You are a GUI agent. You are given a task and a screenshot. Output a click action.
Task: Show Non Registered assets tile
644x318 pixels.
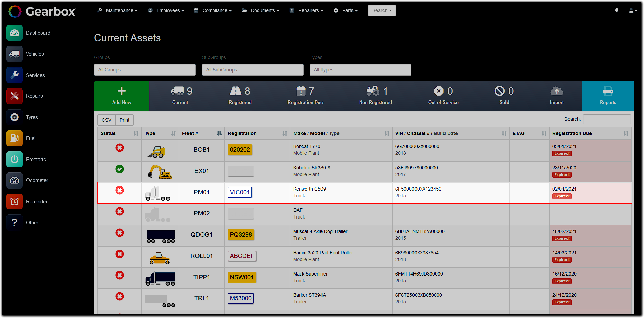pyautogui.click(x=375, y=96)
